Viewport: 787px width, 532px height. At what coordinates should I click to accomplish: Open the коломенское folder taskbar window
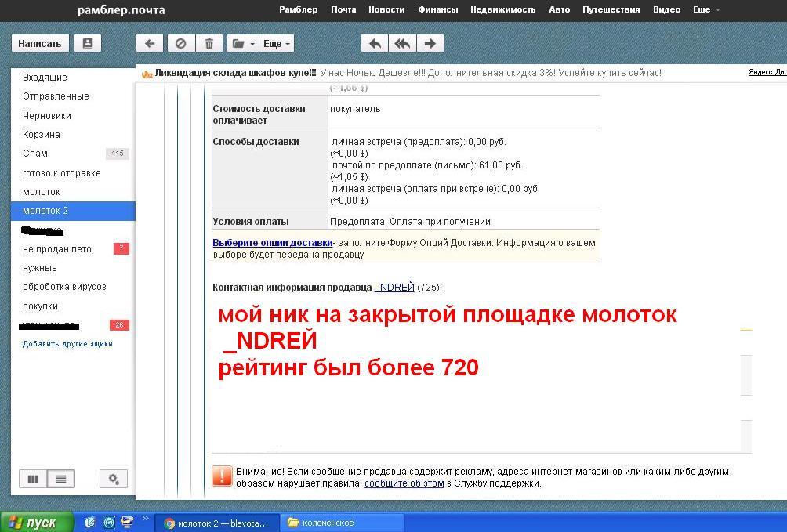pos(341,523)
